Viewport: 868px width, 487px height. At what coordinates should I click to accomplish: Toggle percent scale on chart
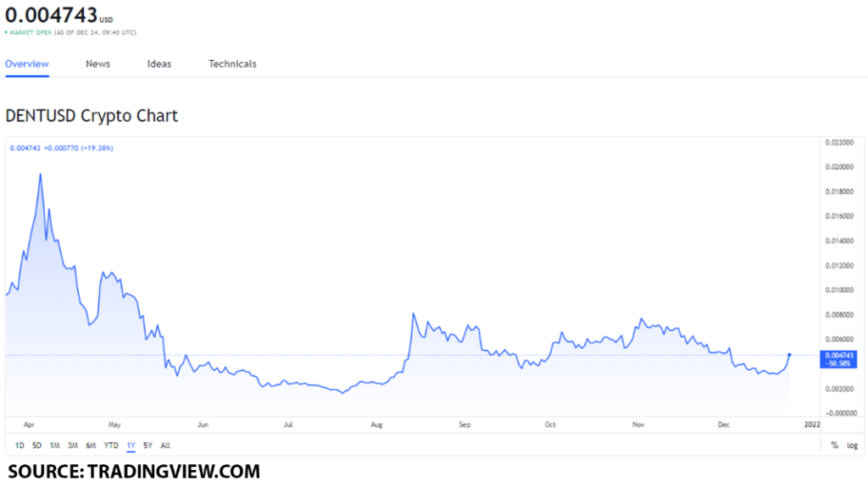click(835, 445)
